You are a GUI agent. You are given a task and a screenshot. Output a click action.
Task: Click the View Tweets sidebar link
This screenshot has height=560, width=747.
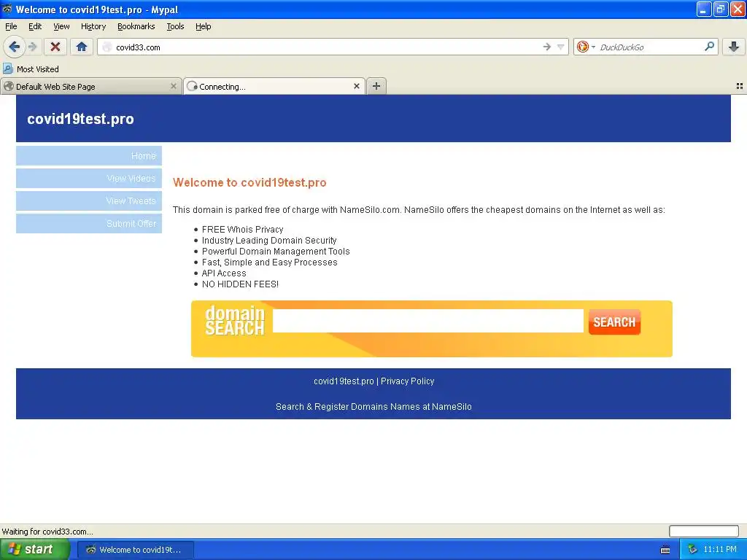(x=89, y=201)
